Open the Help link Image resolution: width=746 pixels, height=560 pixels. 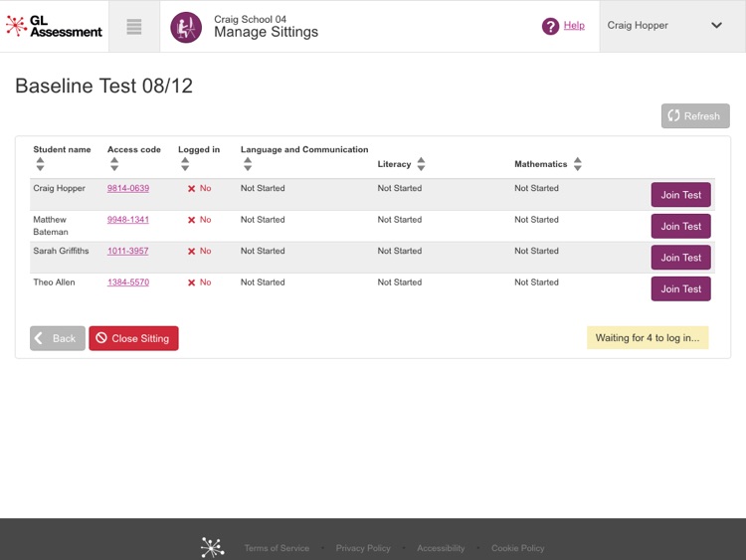pyautogui.click(x=574, y=25)
